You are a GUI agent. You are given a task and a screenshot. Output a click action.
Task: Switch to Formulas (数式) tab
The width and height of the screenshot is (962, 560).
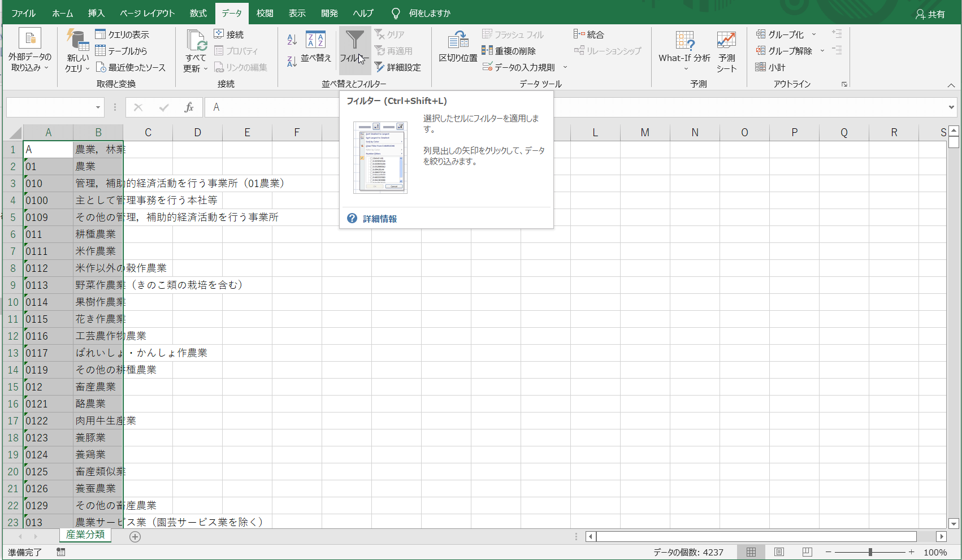coord(198,13)
